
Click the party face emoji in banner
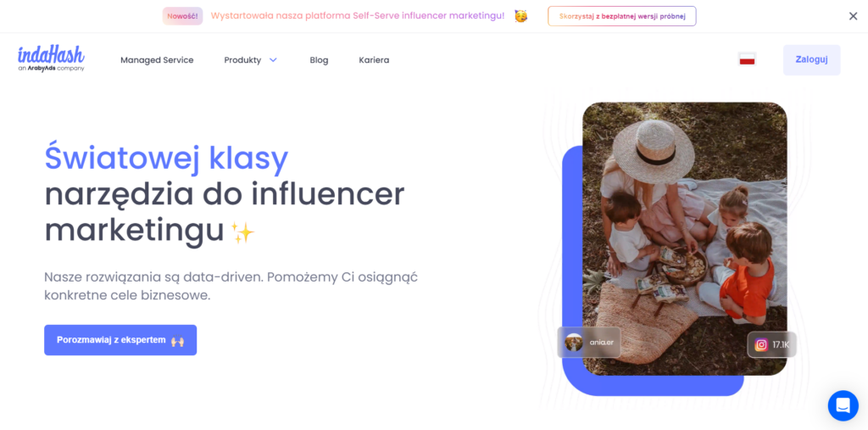click(520, 16)
